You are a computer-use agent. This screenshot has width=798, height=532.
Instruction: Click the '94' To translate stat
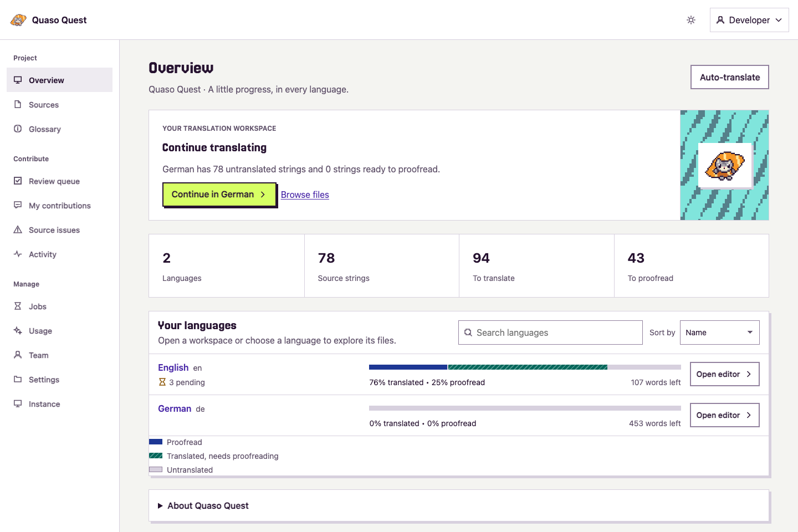point(536,266)
